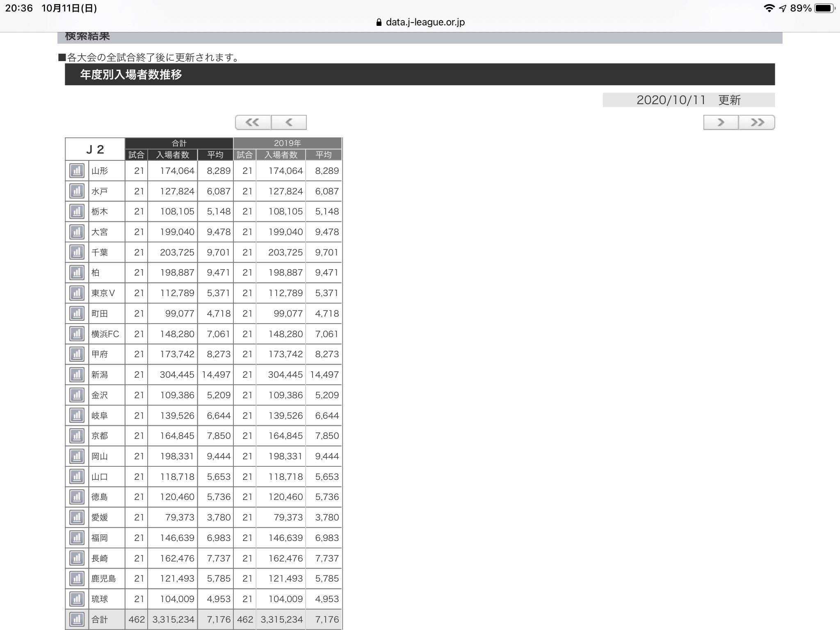Viewport: 840px width, 630px height.
Task: Open the chart icon for 岡山
Action: pyautogui.click(x=77, y=457)
